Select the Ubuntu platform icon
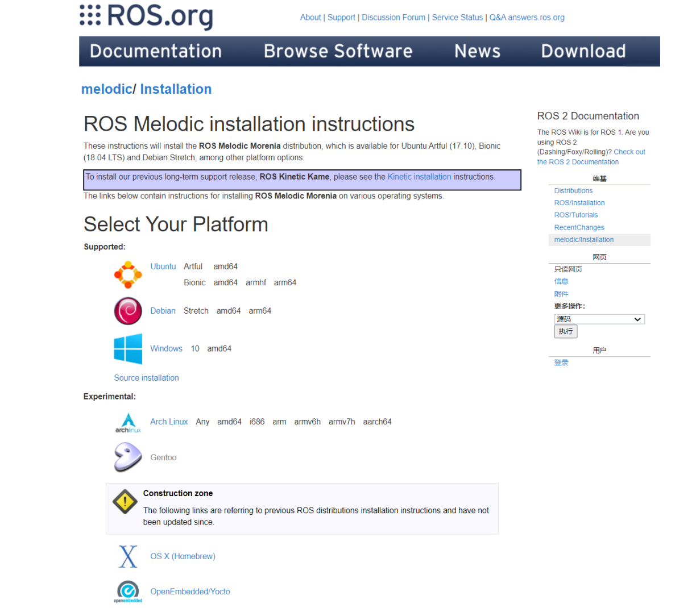 pos(127,274)
